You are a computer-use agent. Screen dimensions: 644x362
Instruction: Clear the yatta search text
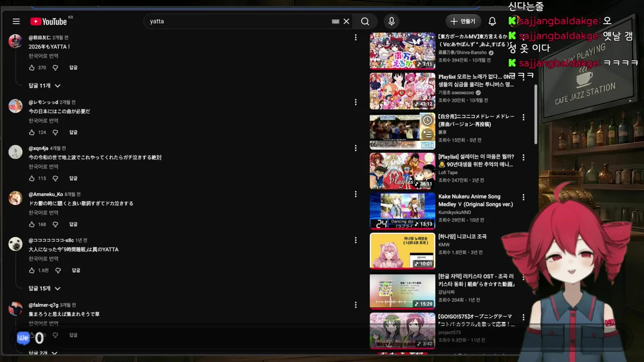pos(346,21)
